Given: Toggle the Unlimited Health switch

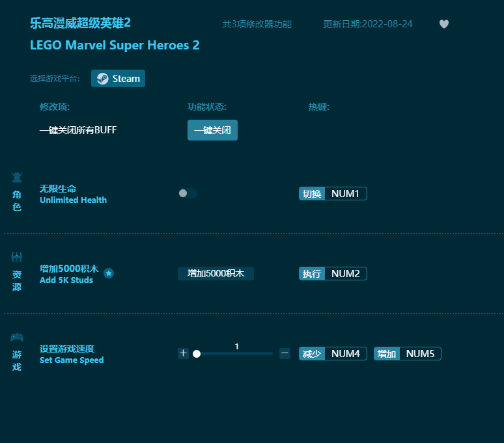Looking at the screenshot, I should pyautogui.click(x=188, y=193).
